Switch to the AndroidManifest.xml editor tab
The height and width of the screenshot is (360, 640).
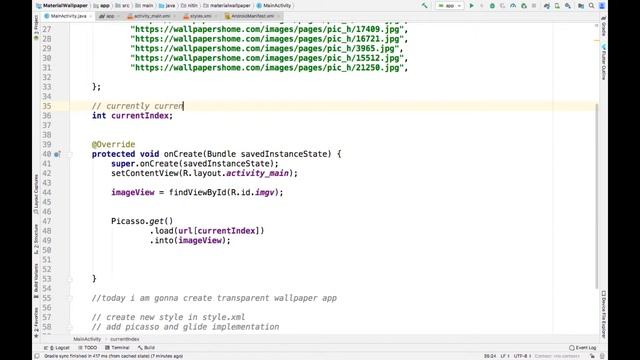(x=252, y=16)
